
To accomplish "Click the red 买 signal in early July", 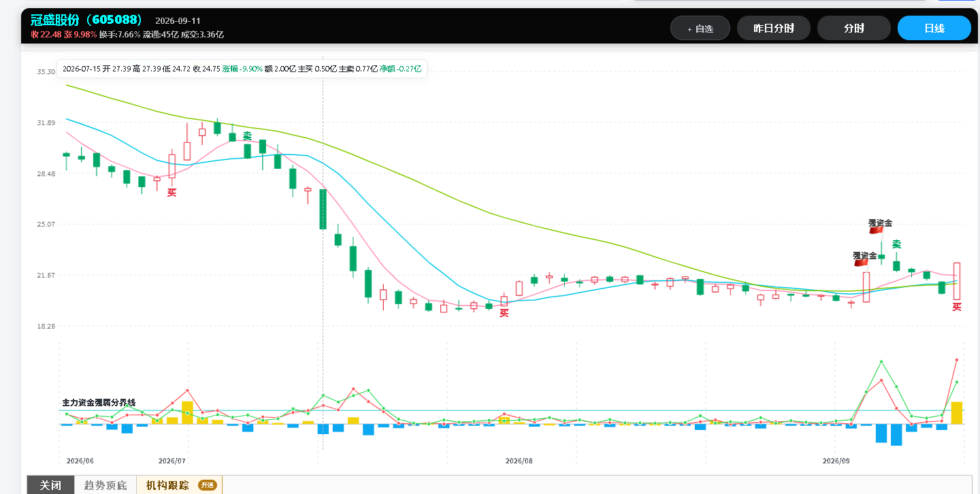I will click(x=172, y=193).
